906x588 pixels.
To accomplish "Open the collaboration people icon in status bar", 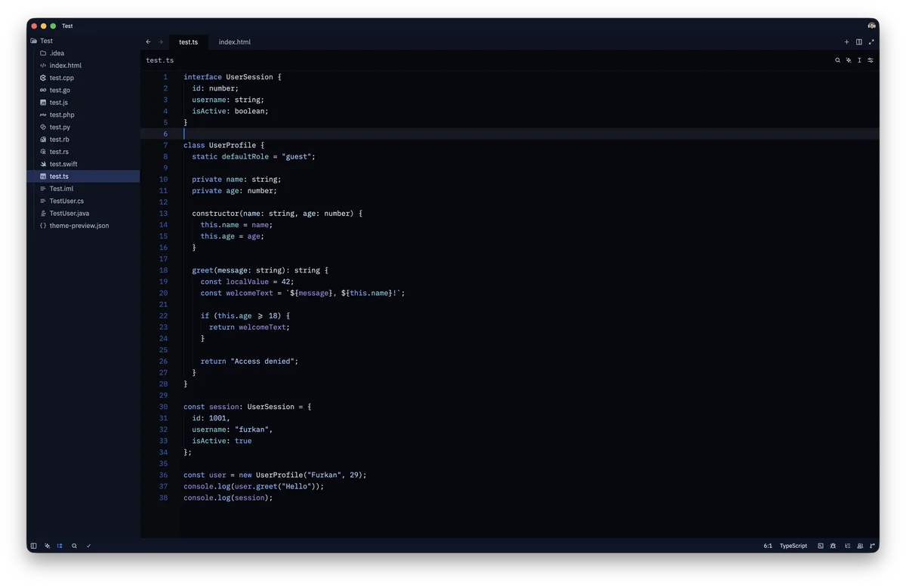I will tap(860, 546).
